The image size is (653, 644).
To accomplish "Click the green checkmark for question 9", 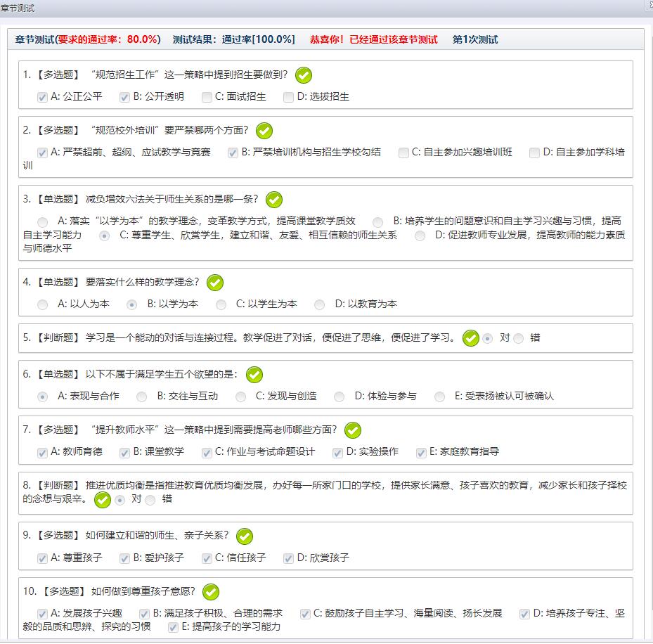I will tap(245, 536).
